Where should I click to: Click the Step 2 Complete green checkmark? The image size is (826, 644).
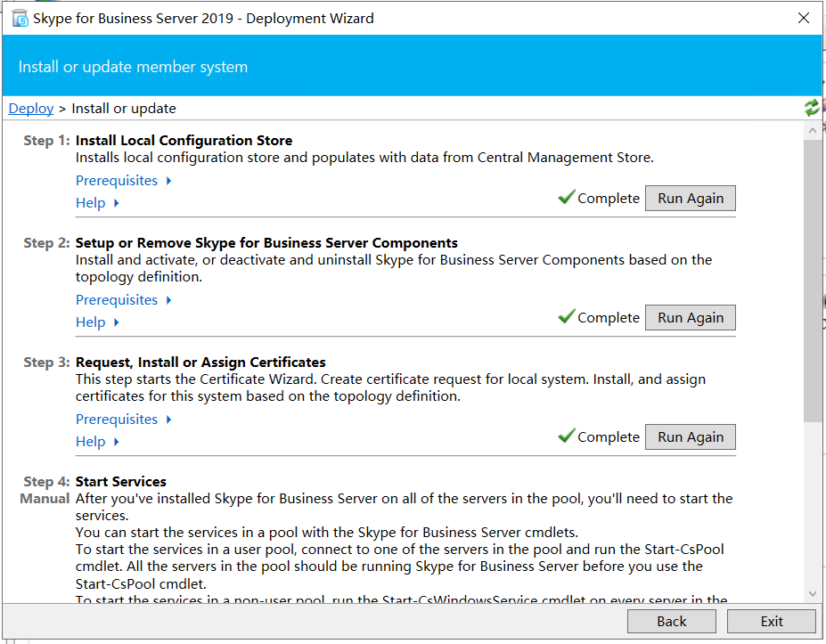[x=567, y=316]
